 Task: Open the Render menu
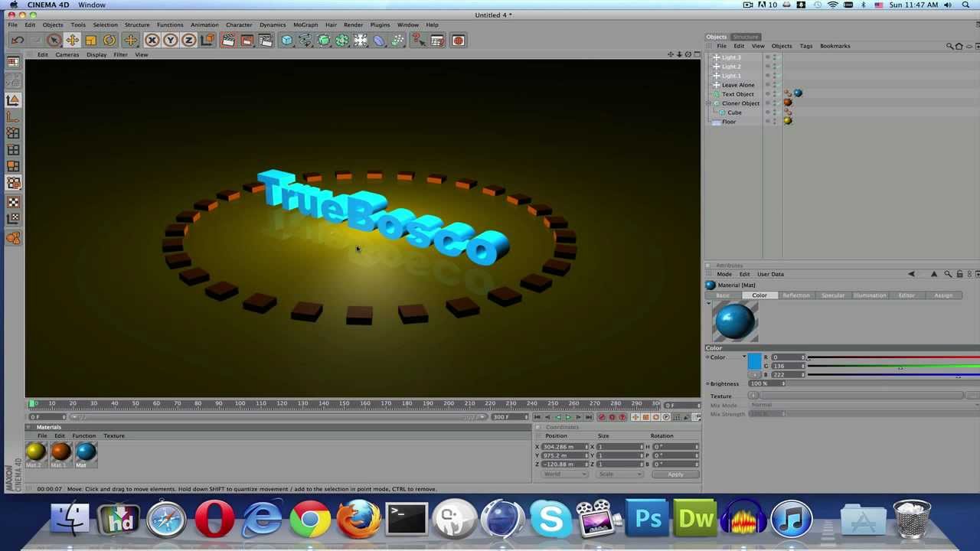point(353,24)
